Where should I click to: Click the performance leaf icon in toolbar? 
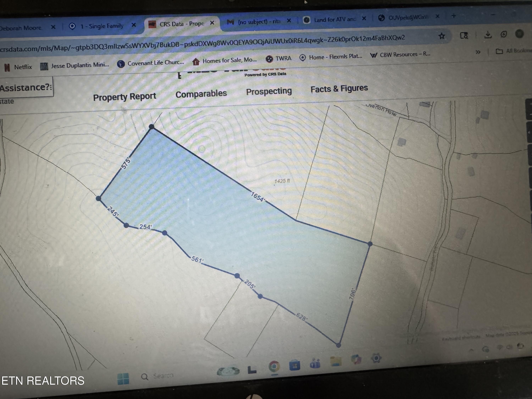pyautogui.click(x=504, y=34)
